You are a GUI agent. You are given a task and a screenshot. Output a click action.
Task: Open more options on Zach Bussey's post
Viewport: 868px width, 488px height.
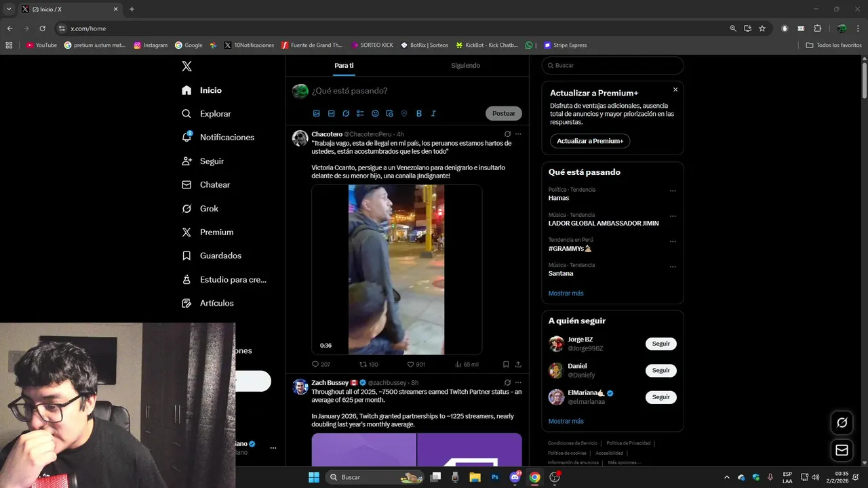coord(518,382)
